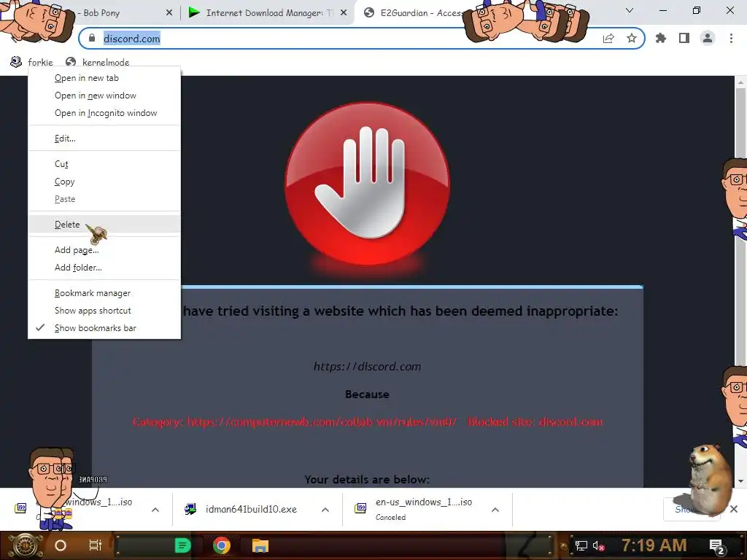Click the ISO file icon of canceled download
The height and width of the screenshot is (560, 747).
pyautogui.click(x=361, y=508)
